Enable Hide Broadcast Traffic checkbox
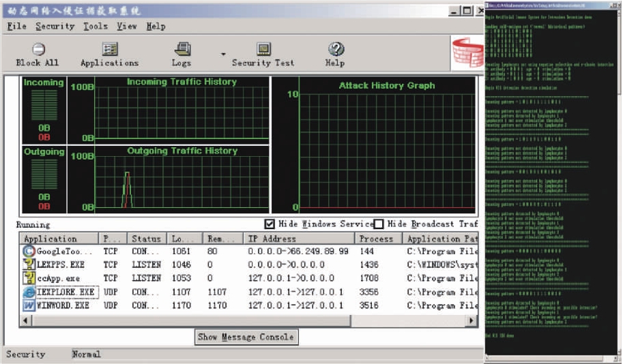Viewport: 623px width, 364px height. point(379,224)
